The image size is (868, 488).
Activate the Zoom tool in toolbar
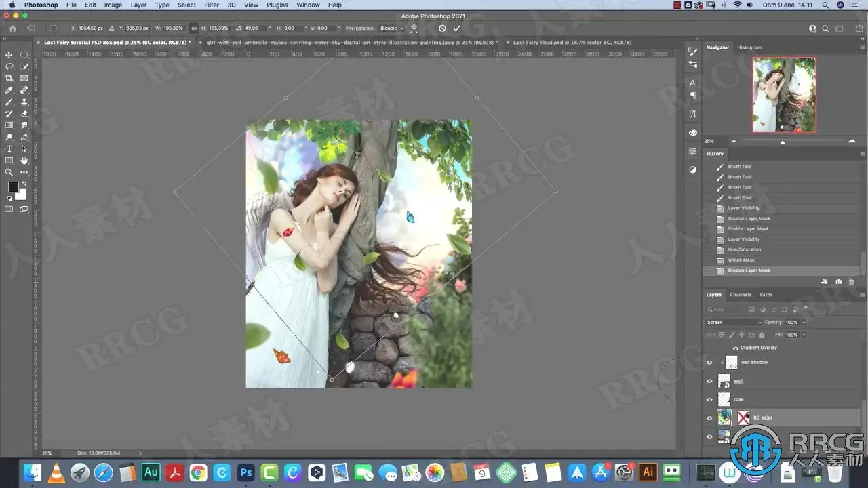[x=9, y=172]
